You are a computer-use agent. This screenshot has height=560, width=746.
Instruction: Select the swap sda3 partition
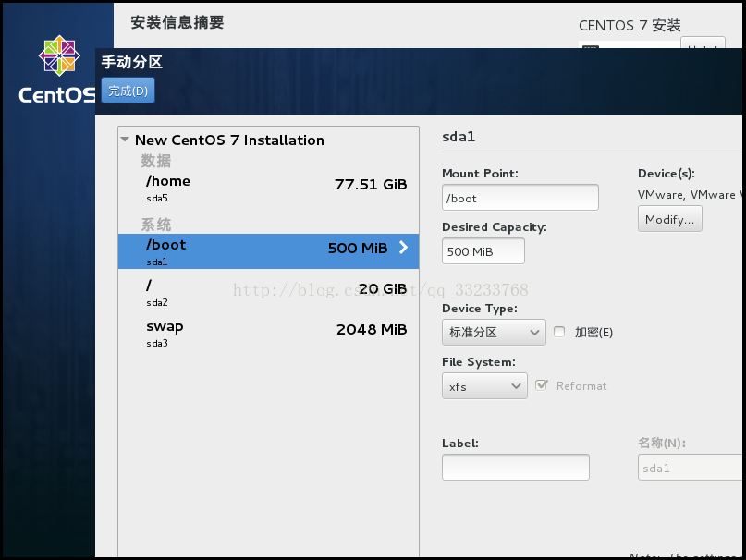[268, 334]
